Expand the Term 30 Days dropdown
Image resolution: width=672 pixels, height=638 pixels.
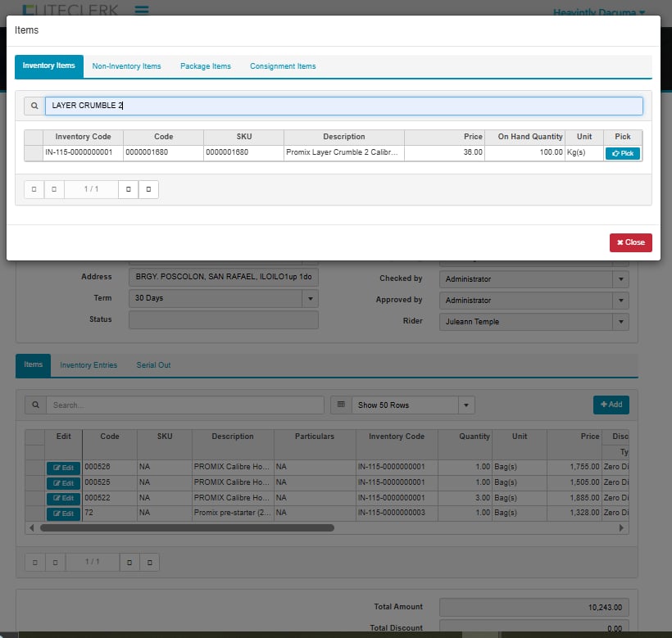click(310, 299)
